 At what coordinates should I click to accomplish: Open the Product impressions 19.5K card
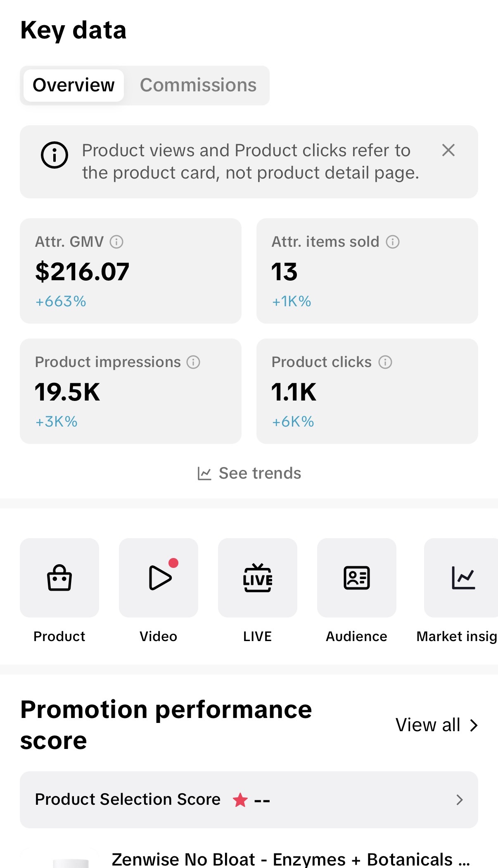(130, 391)
